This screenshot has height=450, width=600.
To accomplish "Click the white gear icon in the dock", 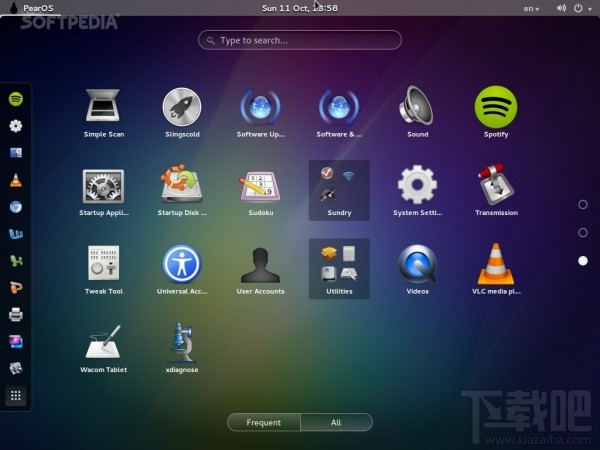I will (x=16, y=126).
